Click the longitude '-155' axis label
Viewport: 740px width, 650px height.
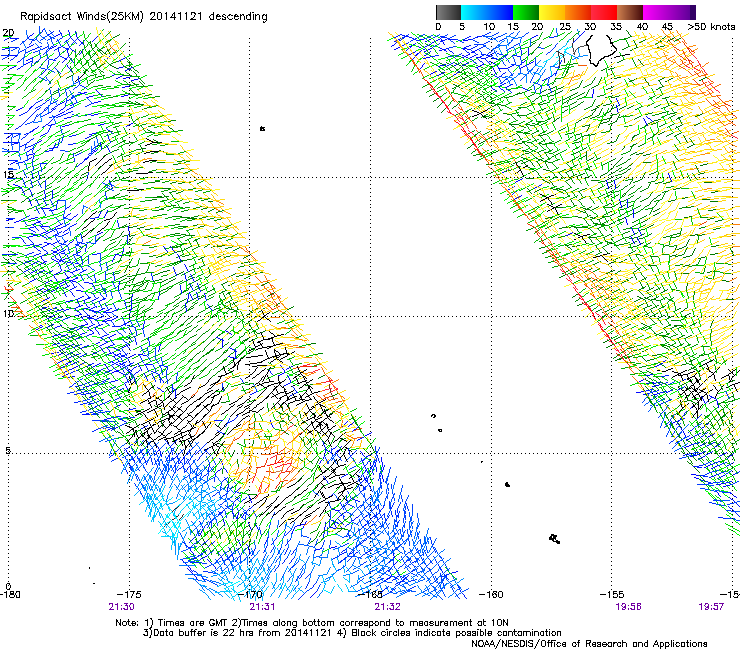click(x=612, y=594)
